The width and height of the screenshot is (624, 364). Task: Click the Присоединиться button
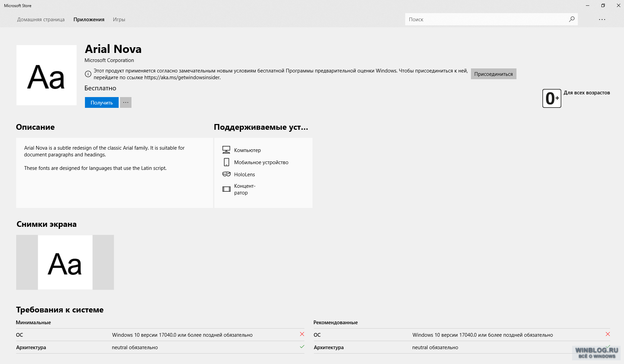click(x=494, y=74)
